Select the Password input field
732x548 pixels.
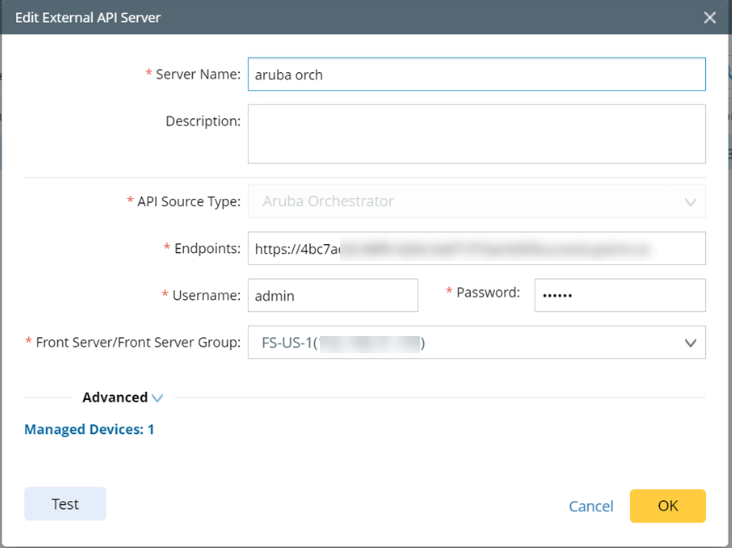619,296
